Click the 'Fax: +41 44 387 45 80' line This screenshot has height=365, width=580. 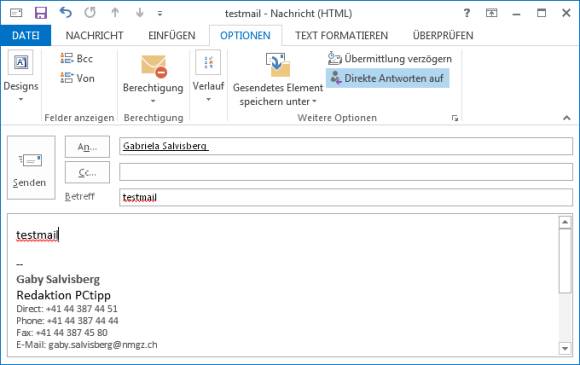62,332
